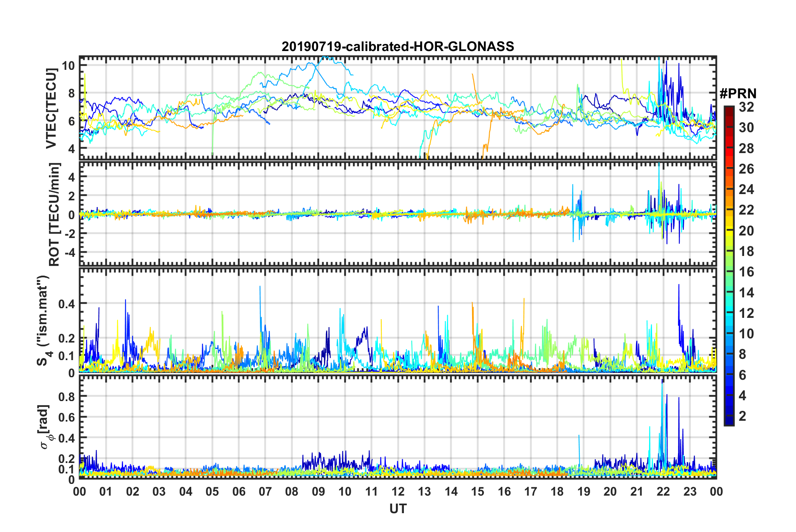Select the "UT" x-axis label
The image size is (796, 532).
[398, 509]
